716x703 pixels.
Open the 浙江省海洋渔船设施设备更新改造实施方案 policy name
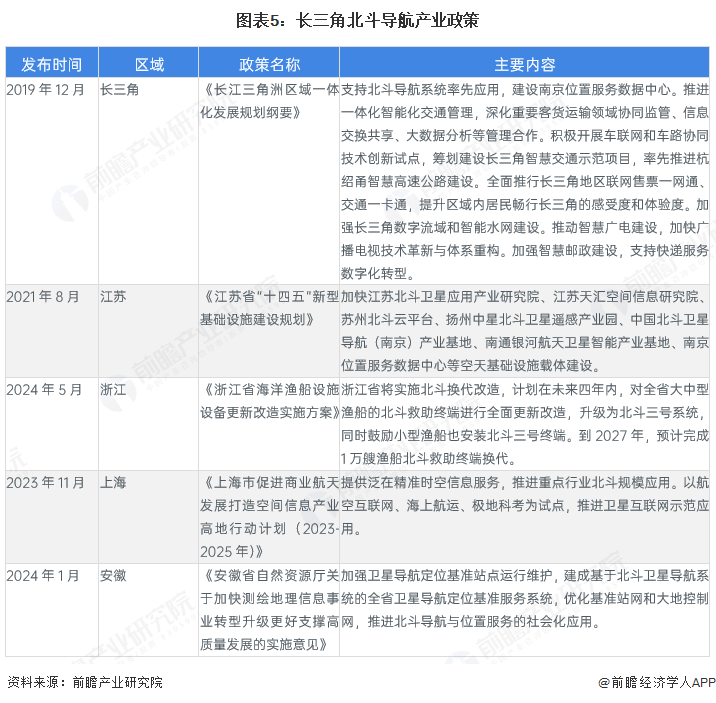pyautogui.click(x=269, y=401)
